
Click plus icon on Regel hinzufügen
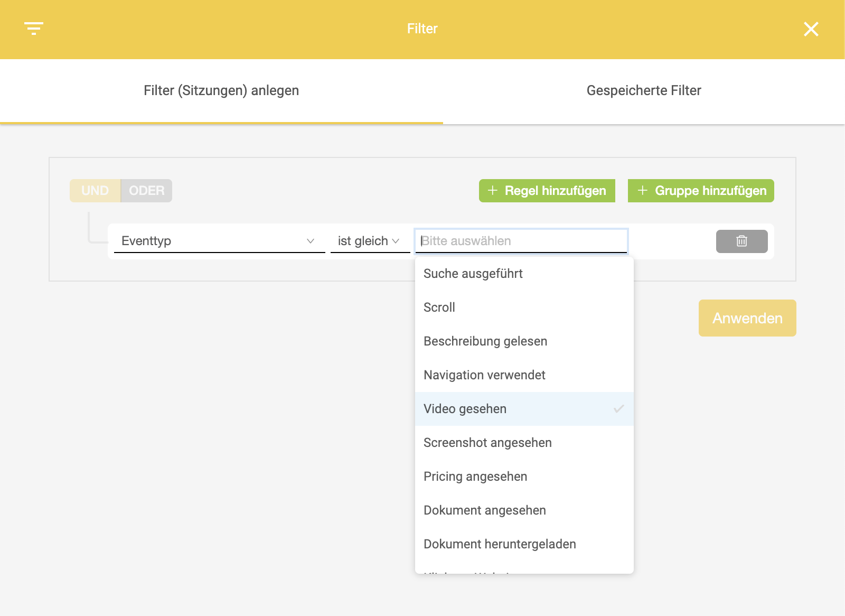pos(492,191)
